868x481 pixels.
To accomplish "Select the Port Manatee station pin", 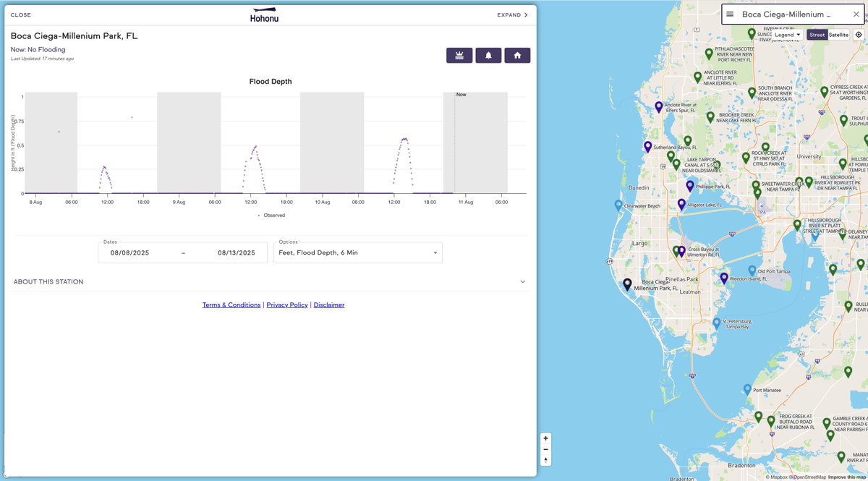I will pyautogui.click(x=747, y=390).
